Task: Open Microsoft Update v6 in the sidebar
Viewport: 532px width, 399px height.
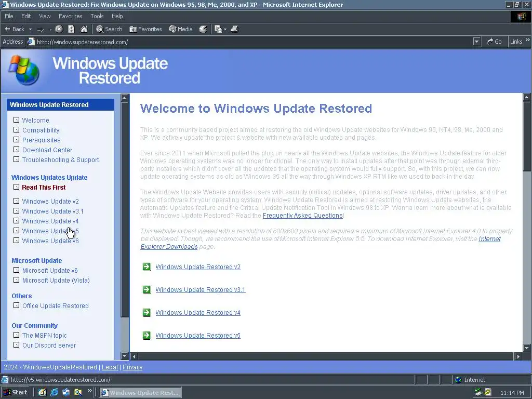Action: (50, 270)
